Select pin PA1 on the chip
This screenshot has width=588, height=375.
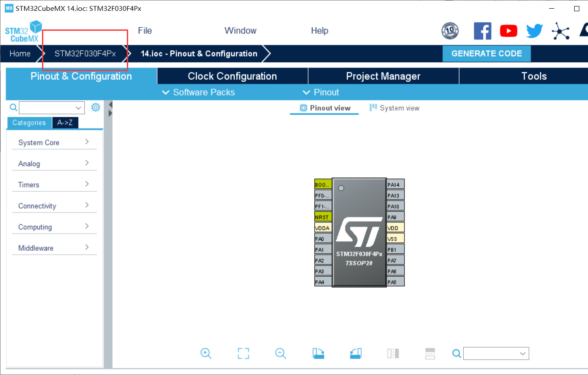point(323,249)
